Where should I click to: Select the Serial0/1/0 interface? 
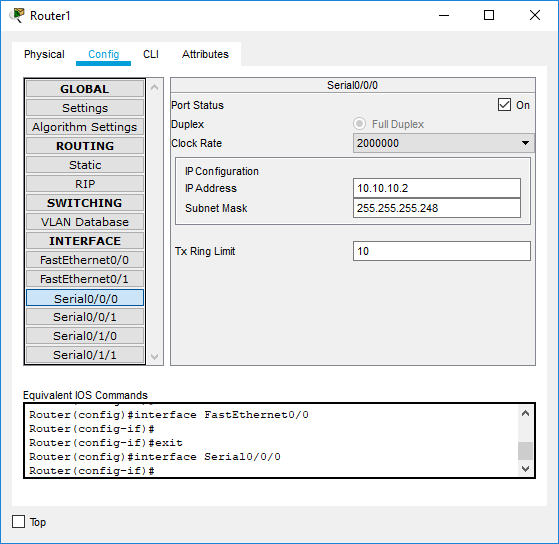pyautogui.click(x=85, y=336)
